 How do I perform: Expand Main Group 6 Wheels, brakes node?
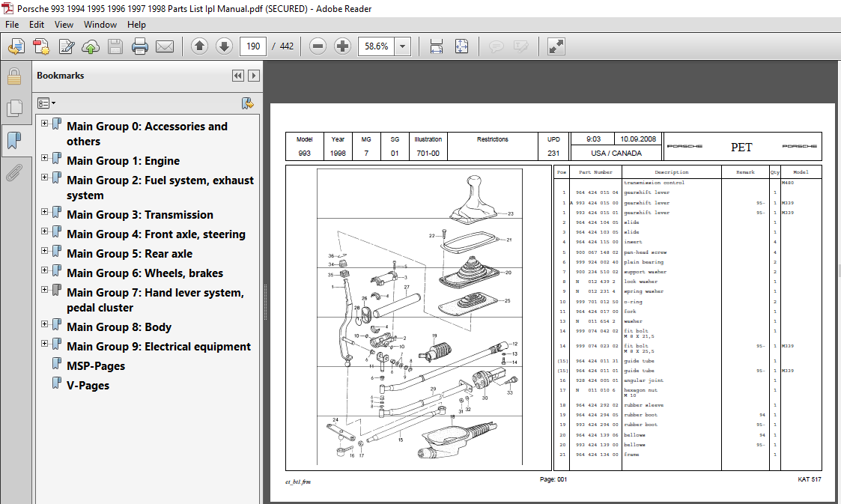coord(44,270)
